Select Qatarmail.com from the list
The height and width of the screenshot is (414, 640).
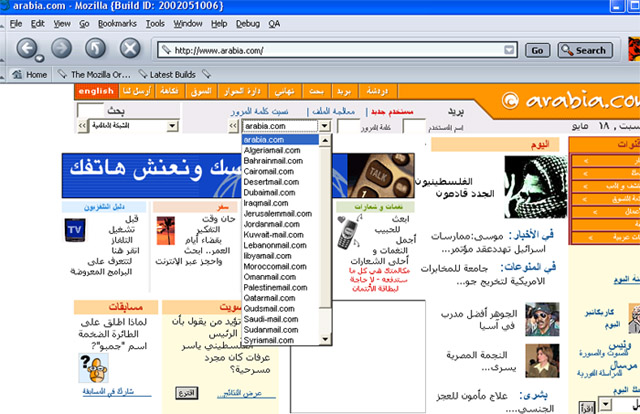click(280, 298)
